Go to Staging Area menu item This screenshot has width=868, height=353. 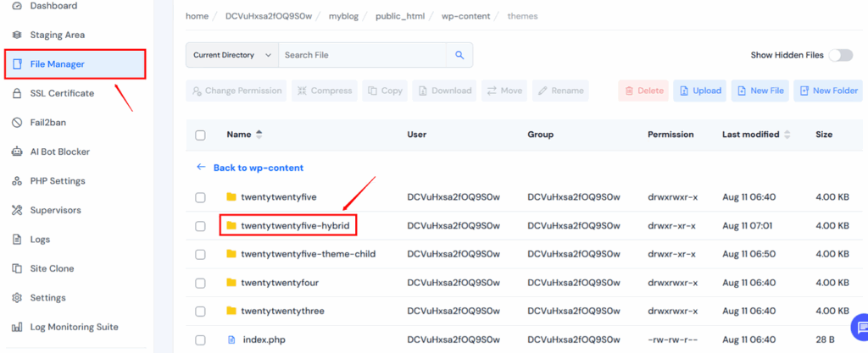57,35
